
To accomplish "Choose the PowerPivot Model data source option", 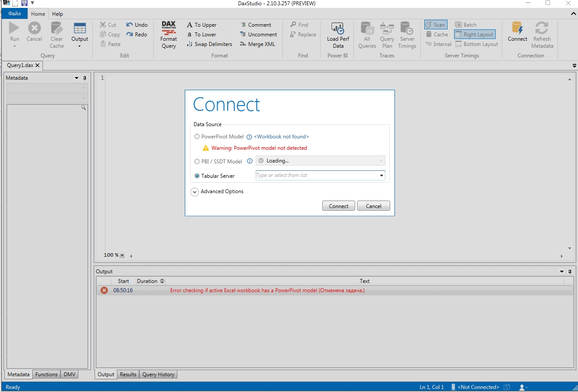I will pyautogui.click(x=197, y=136).
